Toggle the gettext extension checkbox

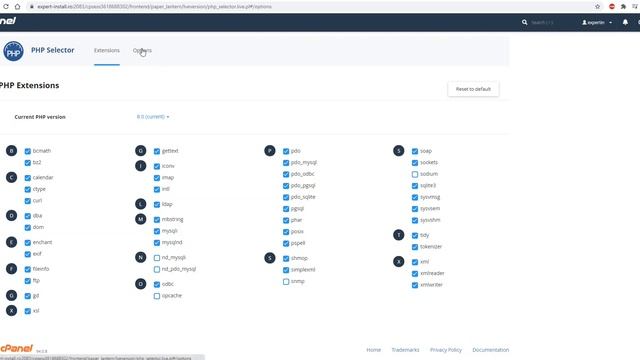coord(157,151)
